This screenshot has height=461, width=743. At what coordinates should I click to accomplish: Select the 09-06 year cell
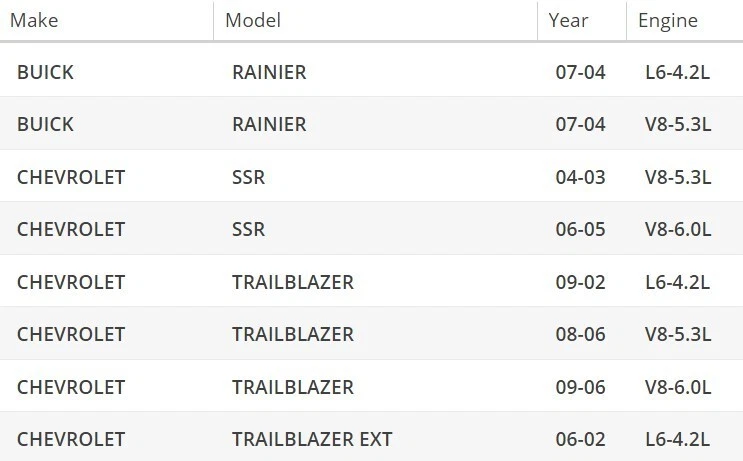[581, 386]
